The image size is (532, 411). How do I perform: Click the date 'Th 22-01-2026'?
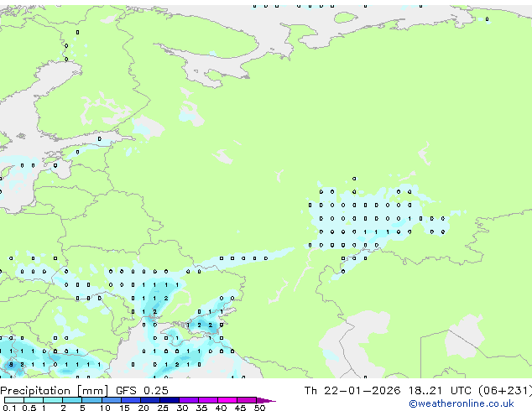click(x=352, y=391)
